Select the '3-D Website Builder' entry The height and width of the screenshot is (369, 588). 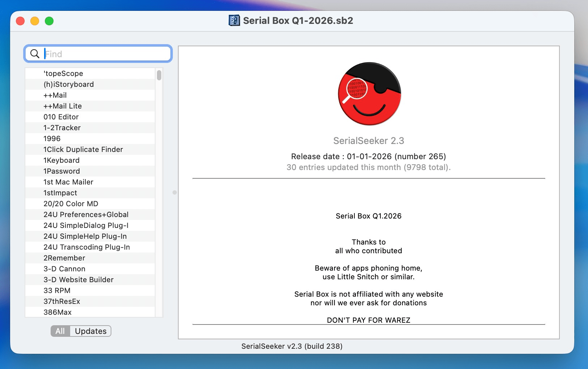click(78, 279)
